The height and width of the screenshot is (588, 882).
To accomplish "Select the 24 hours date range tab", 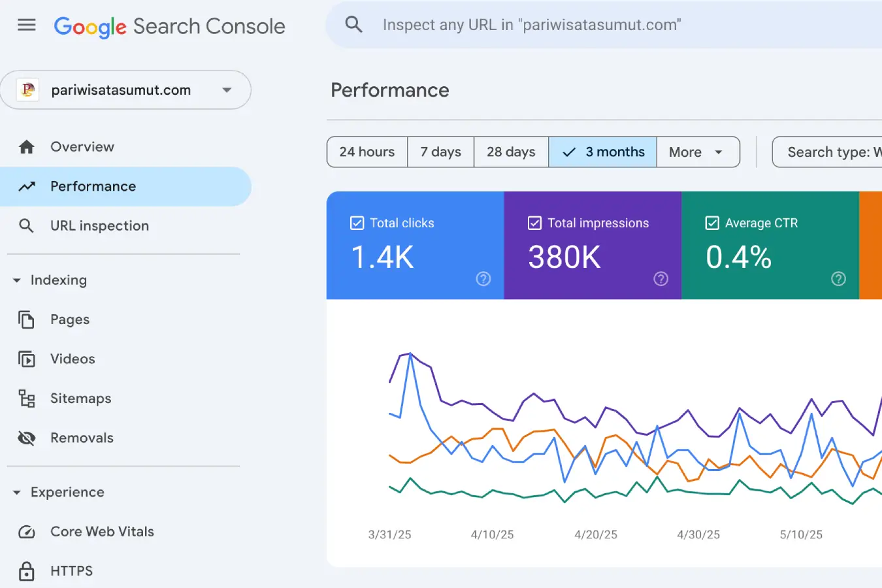I will 367,152.
